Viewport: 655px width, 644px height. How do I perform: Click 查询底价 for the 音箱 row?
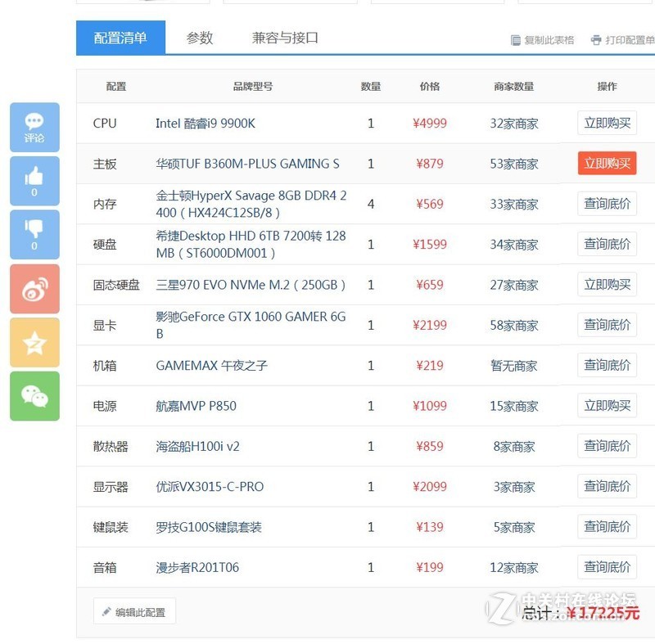click(607, 567)
